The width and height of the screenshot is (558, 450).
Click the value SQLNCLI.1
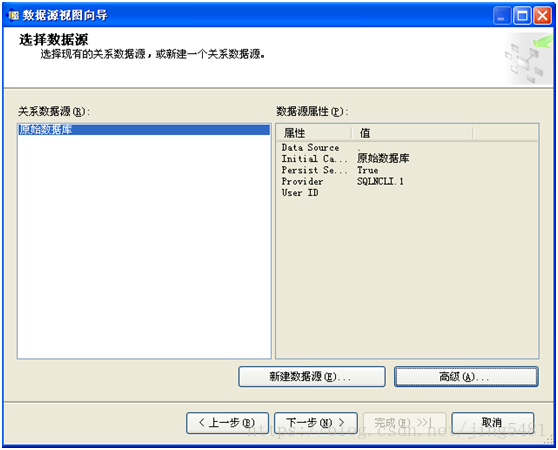pos(380,181)
